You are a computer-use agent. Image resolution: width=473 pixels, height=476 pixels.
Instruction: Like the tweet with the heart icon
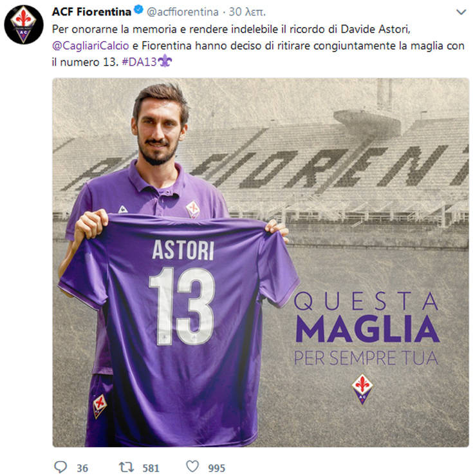(x=192, y=466)
